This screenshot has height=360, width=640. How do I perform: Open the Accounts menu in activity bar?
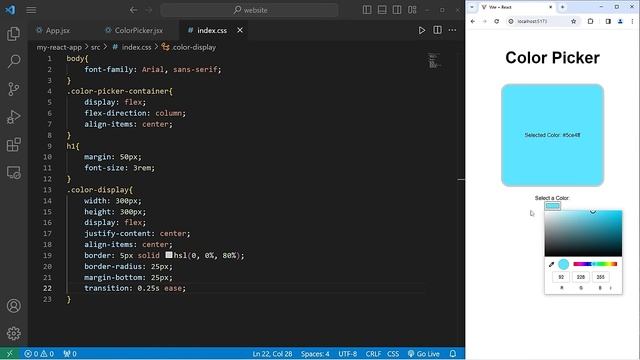tap(13, 306)
